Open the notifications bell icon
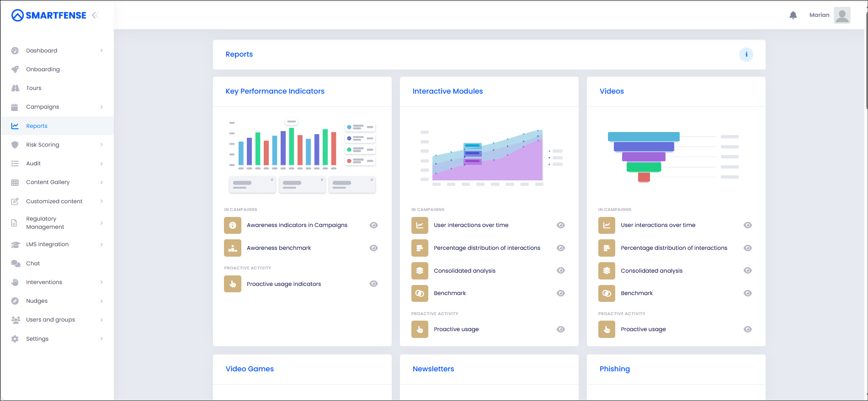 (793, 15)
